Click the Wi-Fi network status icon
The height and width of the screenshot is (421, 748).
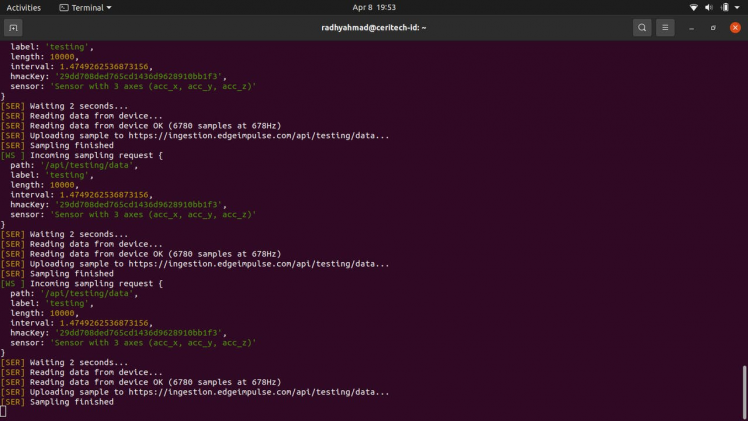point(694,7)
